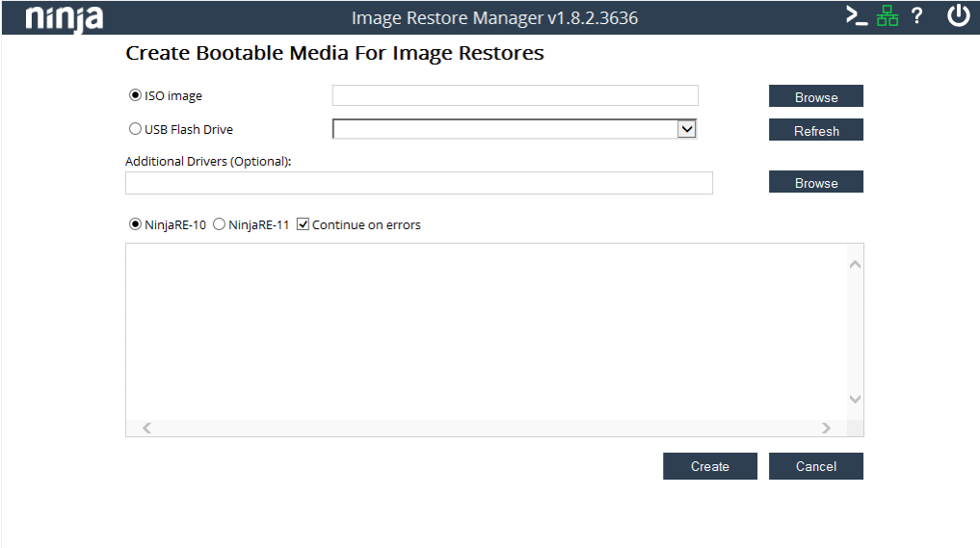
Task: Focus the ISO image path text field
Action: coord(515,95)
